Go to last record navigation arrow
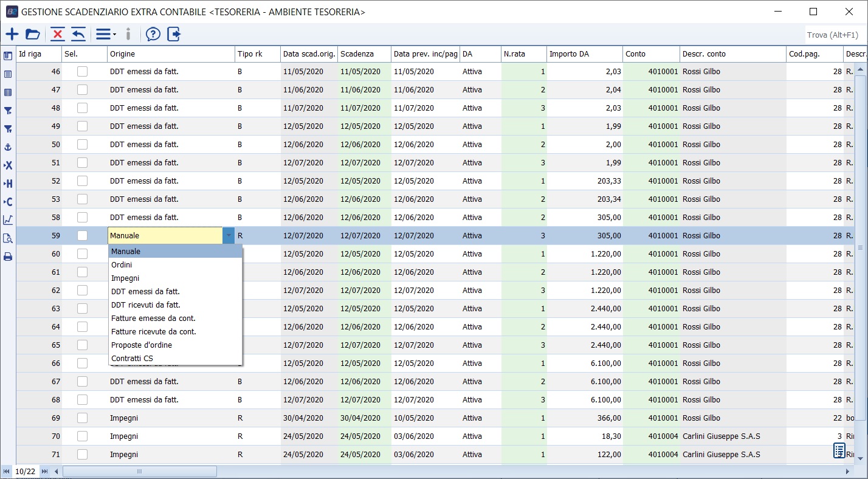This screenshot has height=479, width=868. tap(44, 471)
